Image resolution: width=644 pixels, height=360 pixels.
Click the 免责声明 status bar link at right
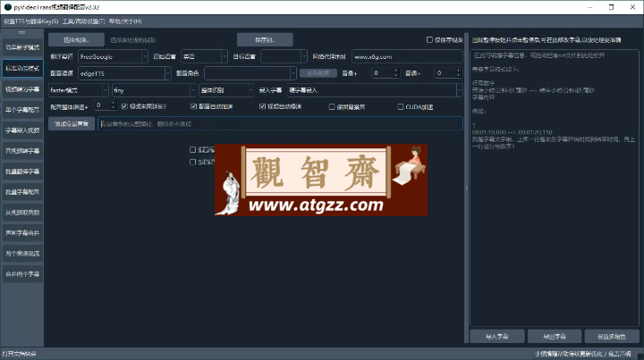(620, 354)
